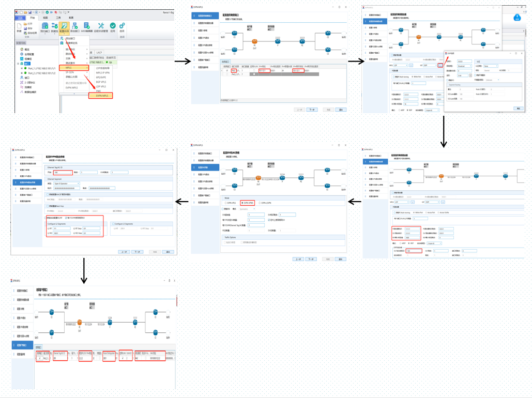Click the 预约端口 reserve-port ribbon icon
532x398 pixels.
click(x=45, y=26)
